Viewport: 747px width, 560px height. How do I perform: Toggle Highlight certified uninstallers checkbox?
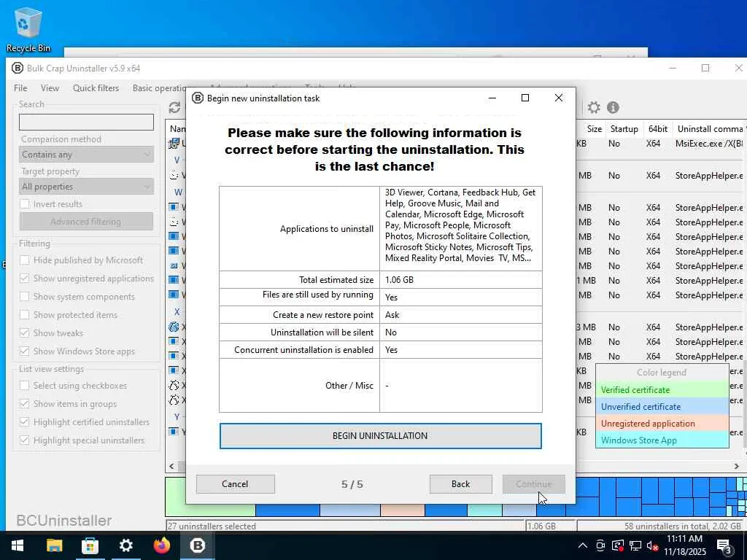click(x=24, y=422)
